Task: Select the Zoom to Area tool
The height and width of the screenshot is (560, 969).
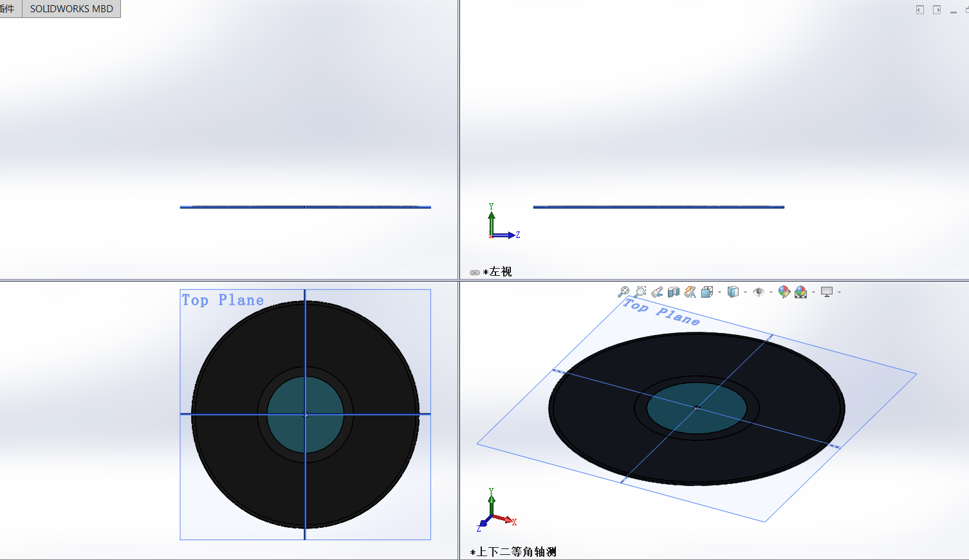Action: pos(640,292)
